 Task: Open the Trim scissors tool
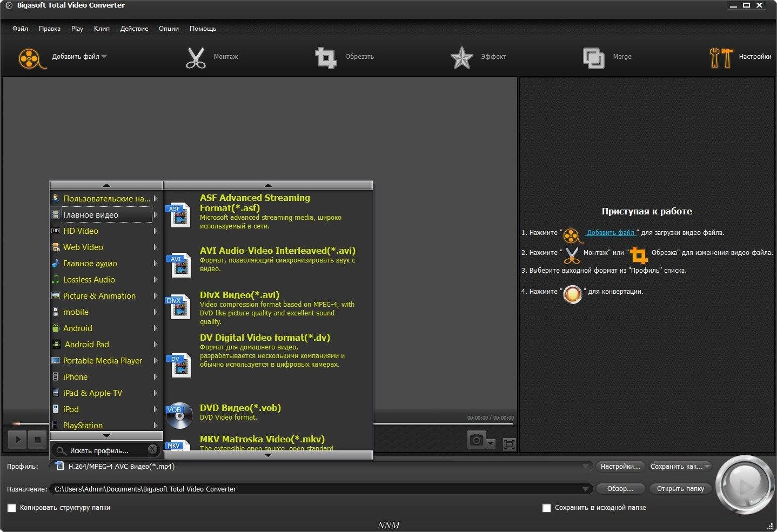pos(196,58)
